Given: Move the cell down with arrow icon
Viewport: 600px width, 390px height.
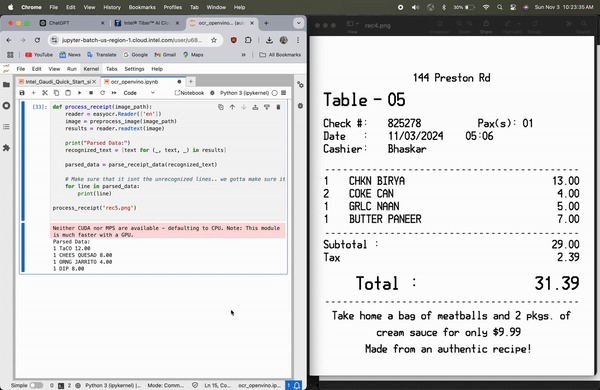Looking at the screenshot, I should 244,107.
